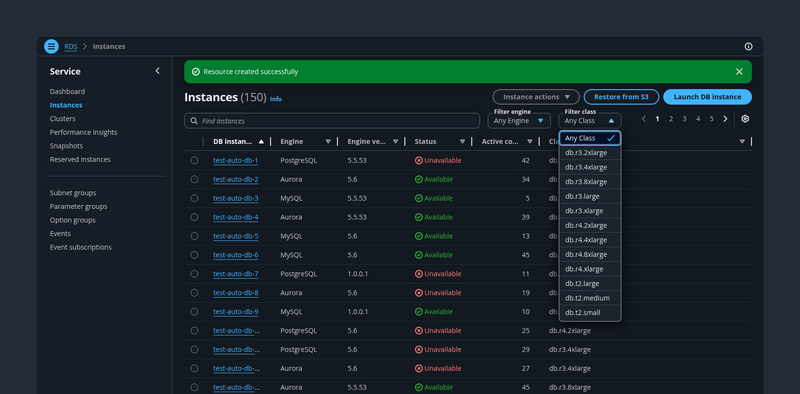Dismiss the success notification banner
The image size is (800, 394).
[739, 71]
